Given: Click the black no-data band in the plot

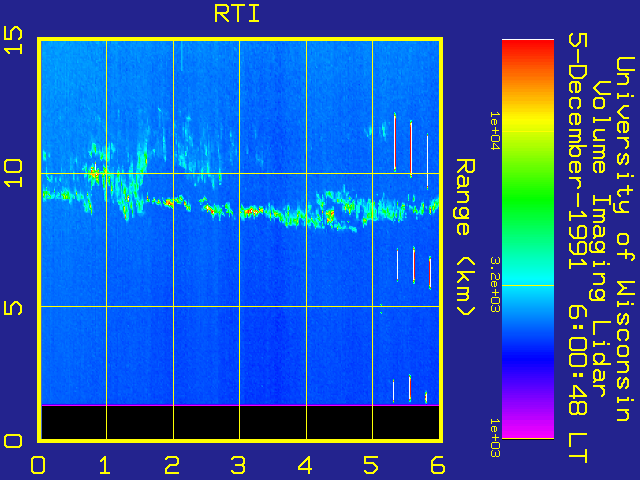Looking at the screenshot, I should [240, 422].
